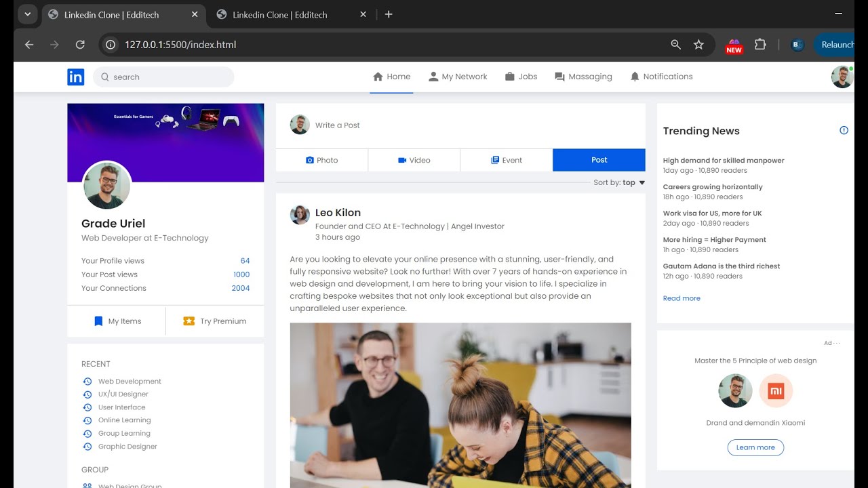
Task: Click the Post views count 1000
Action: pos(241,274)
